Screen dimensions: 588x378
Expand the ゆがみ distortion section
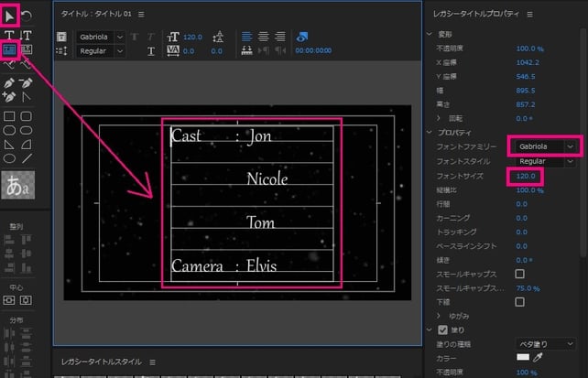(x=439, y=315)
